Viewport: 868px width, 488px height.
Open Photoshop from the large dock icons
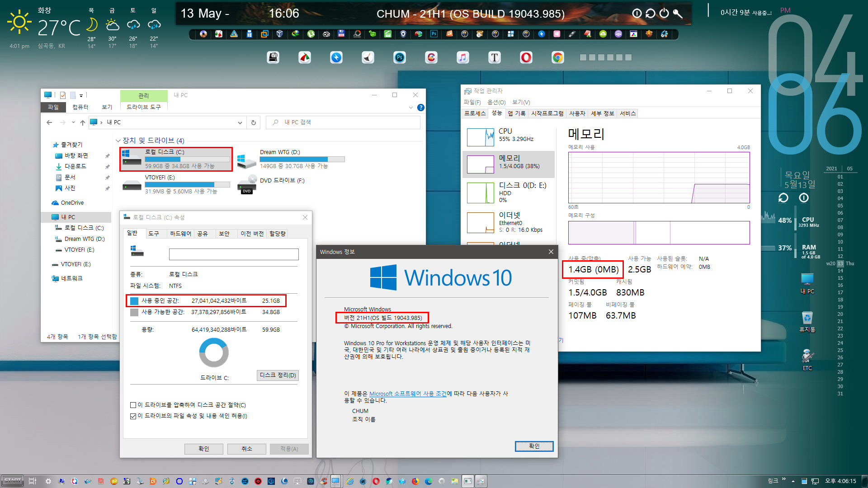click(x=400, y=57)
